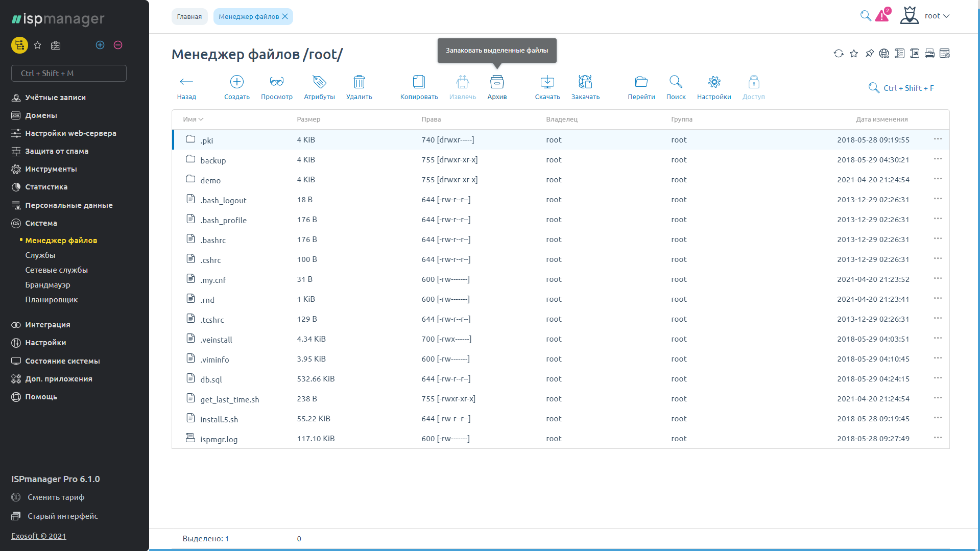
Task: Open Домены in sidebar
Action: 41,115
